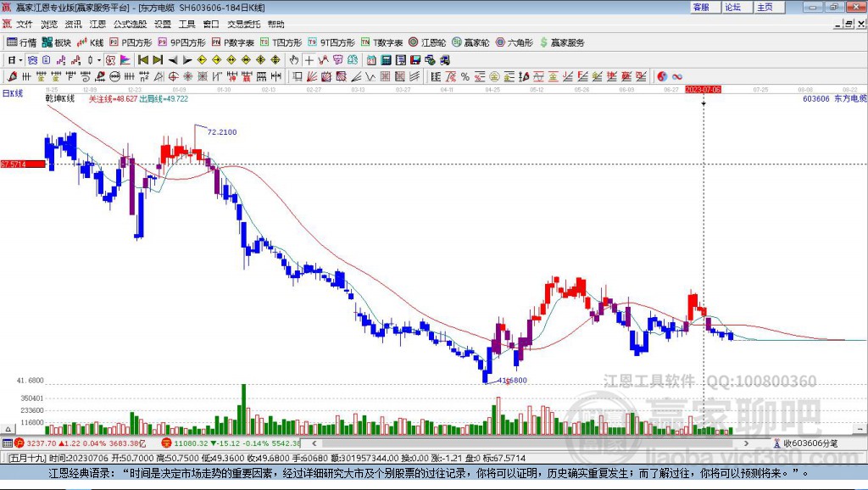Viewport: 868px width, 490px height.
Task: Toggle the pink flag indicator button
Action: point(125,60)
